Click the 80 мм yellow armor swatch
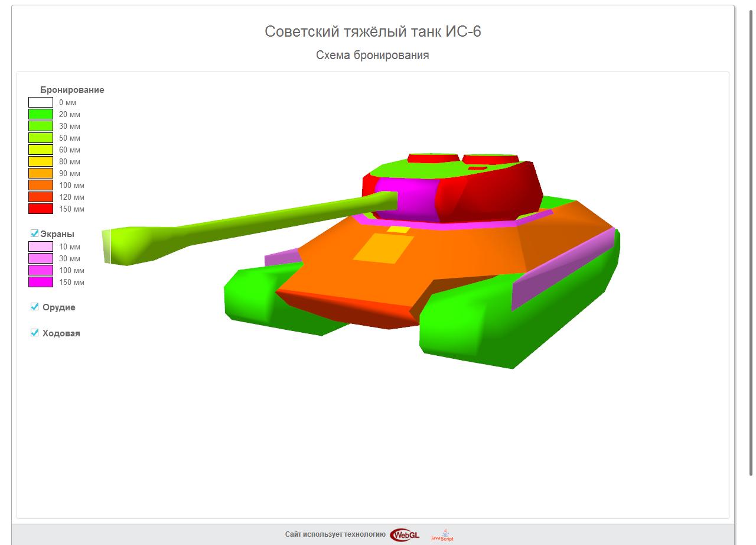The image size is (756, 545). [41, 161]
